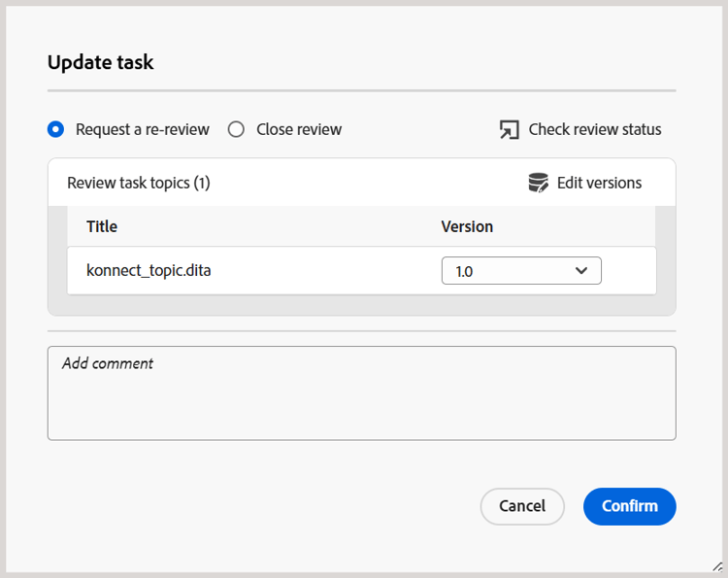Click the 'Edit versions' button text

[599, 183]
